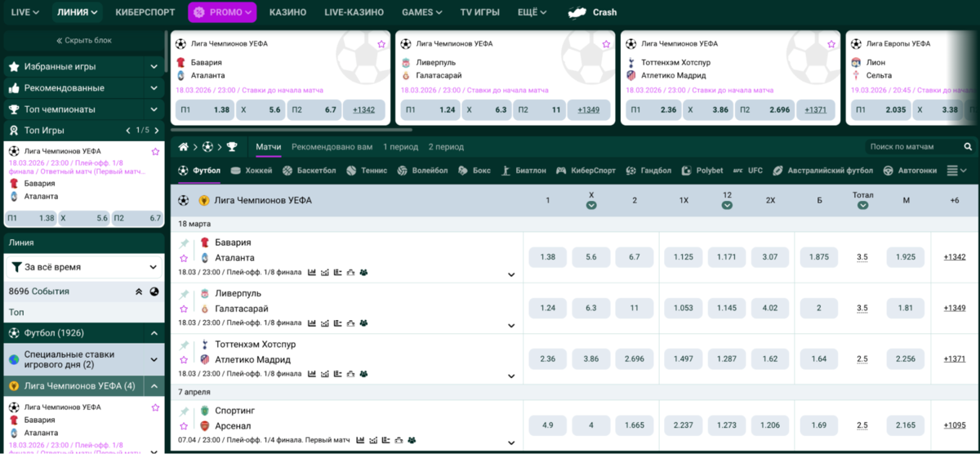The image size is (980, 454).
Task: Favorite the Ливерпуль – Галатасарай match row
Action: pos(184,309)
